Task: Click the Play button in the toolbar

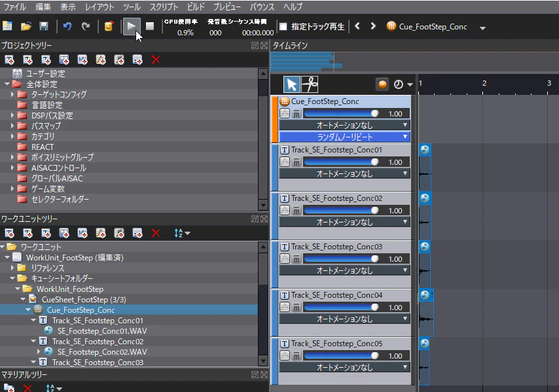Action: click(132, 26)
